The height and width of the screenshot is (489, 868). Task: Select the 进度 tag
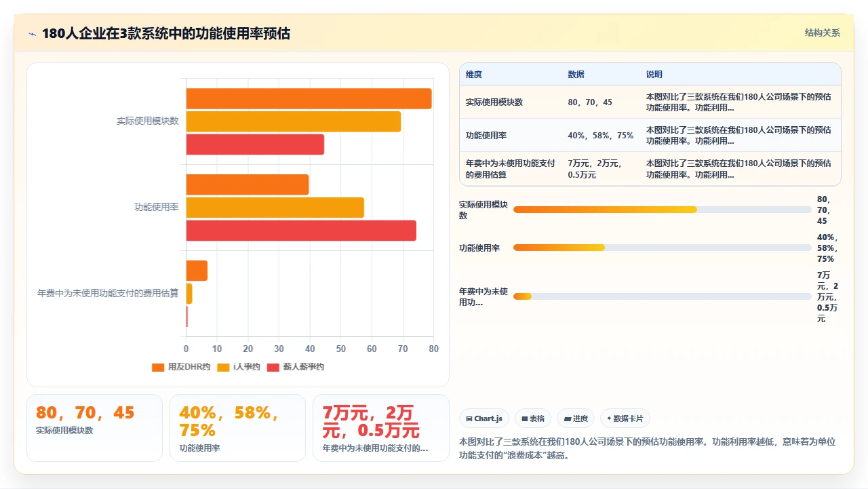pos(576,418)
